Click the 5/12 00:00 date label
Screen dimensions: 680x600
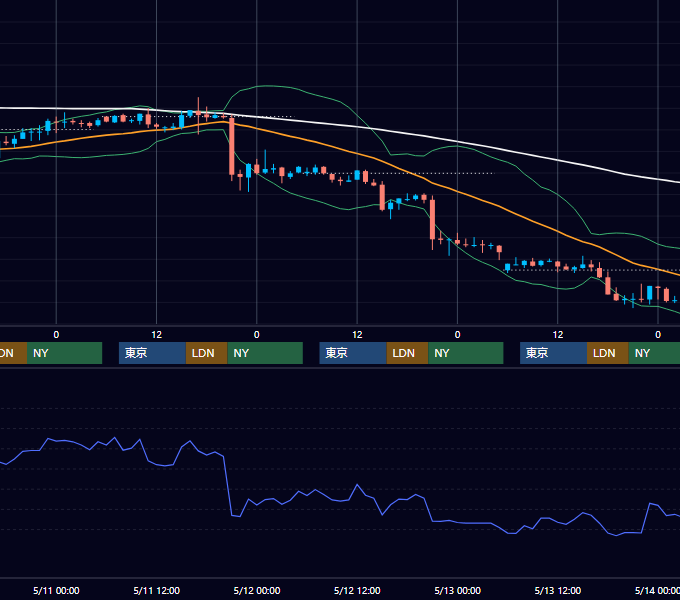click(257, 590)
